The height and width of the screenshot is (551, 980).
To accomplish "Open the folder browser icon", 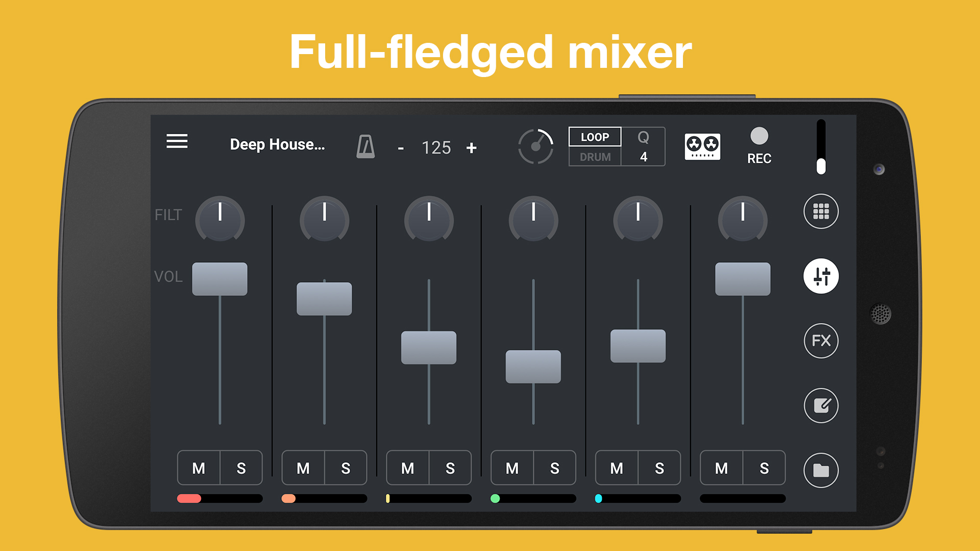I will pos(821,470).
